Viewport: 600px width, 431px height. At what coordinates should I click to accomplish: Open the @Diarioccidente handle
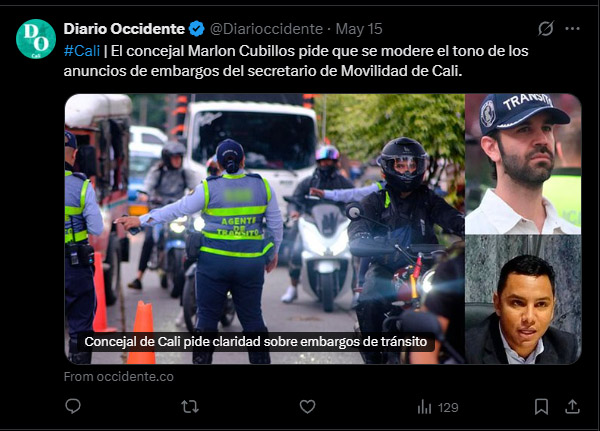point(266,29)
